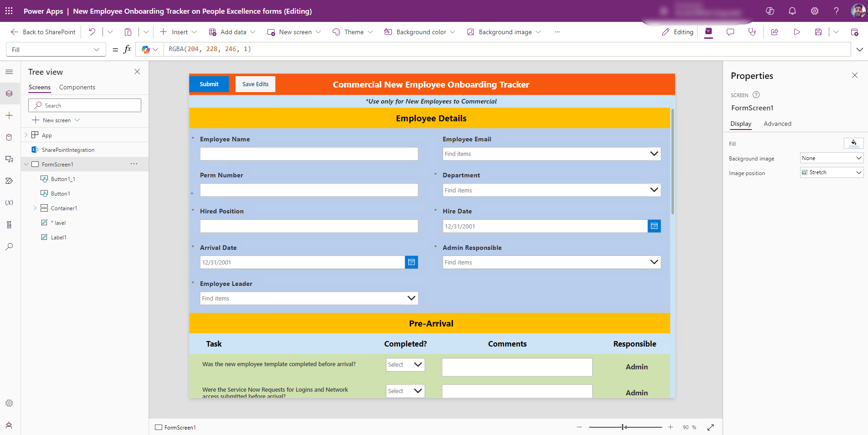The image size is (868, 435).
Task: Open help question mark icon
Action: click(836, 11)
